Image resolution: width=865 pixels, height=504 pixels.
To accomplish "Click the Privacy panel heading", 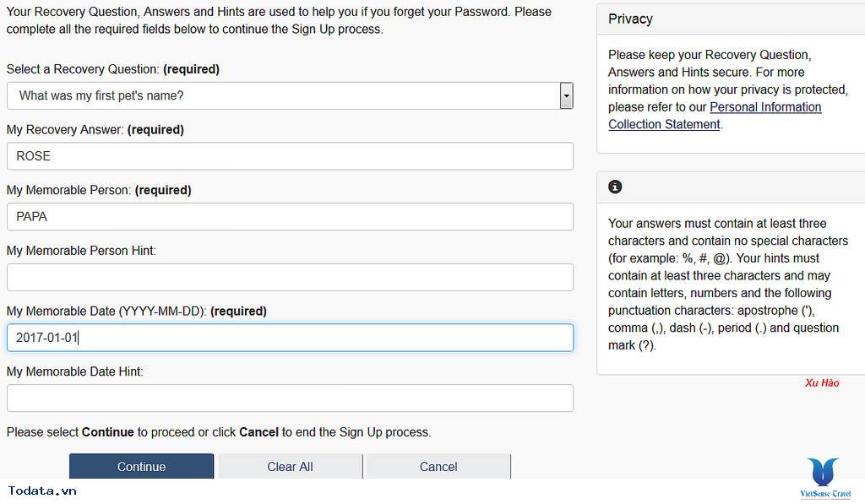I will (630, 19).
